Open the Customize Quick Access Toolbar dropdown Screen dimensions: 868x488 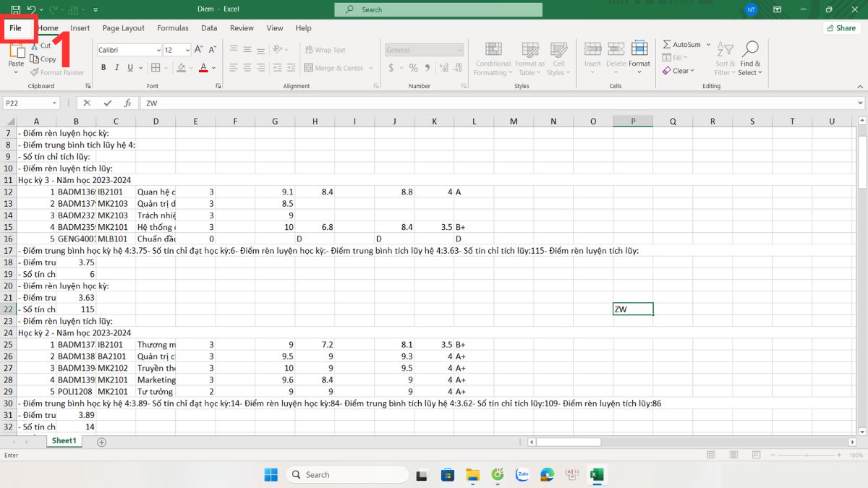pos(96,9)
